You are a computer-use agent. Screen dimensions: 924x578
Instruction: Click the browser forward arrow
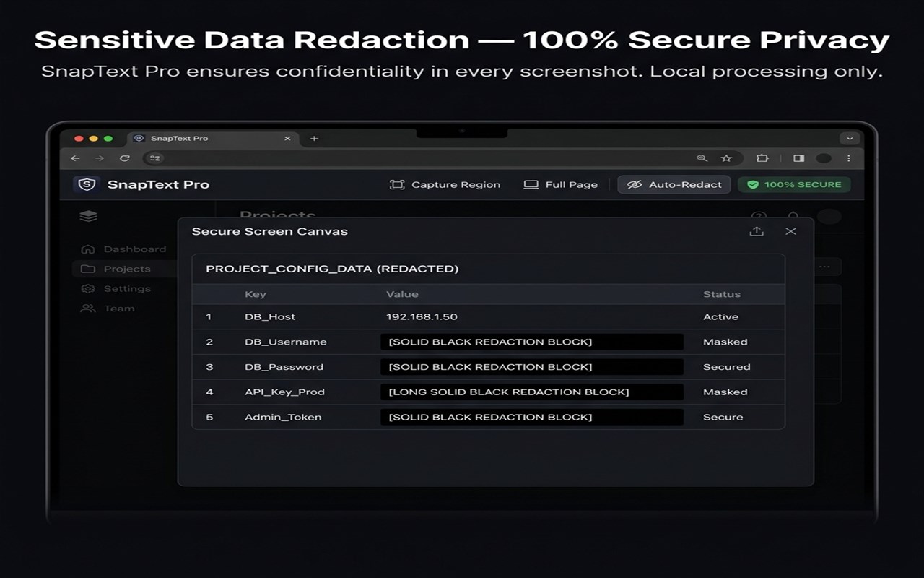click(x=100, y=158)
